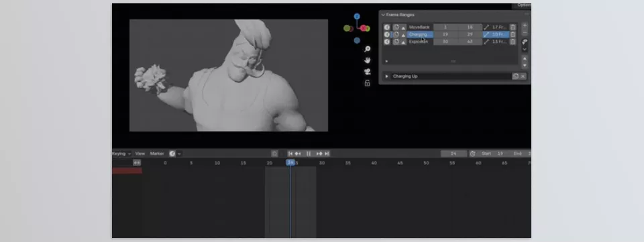
Task: Click the highlighted Charging frames length button
Action: (x=496, y=34)
